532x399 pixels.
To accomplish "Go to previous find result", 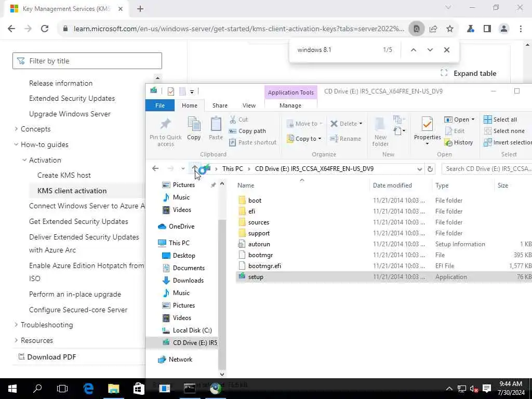I will (413, 50).
